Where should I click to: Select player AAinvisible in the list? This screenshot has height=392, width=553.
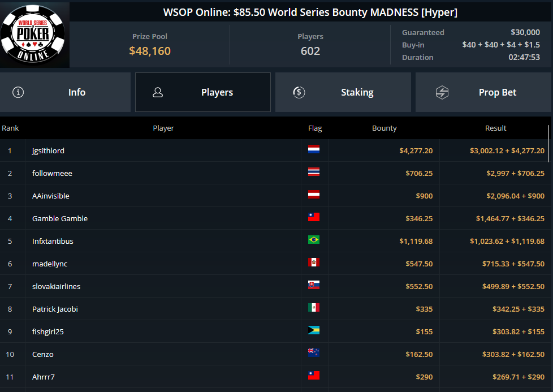pyautogui.click(x=51, y=196)
